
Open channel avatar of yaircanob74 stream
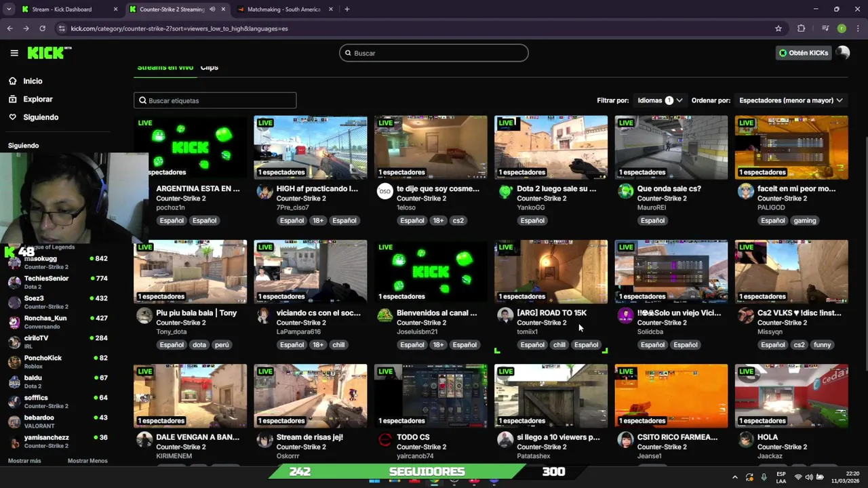[x=384, y=440]
